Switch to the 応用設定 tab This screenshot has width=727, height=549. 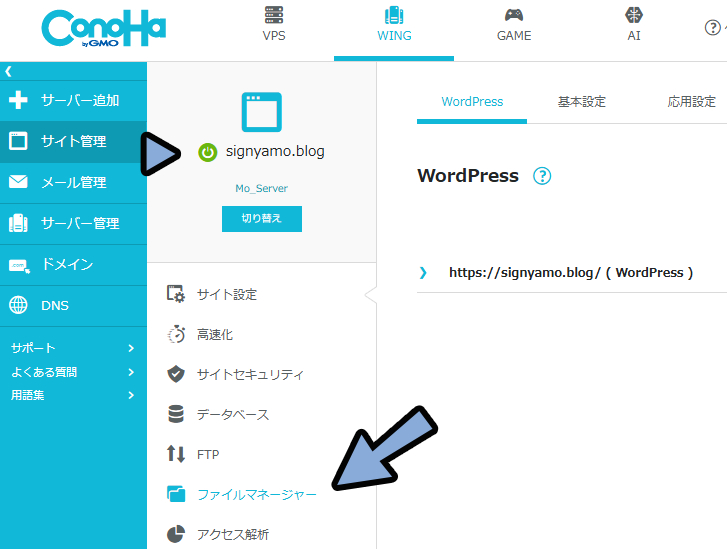pyautogui.click(x=691, y=102)
